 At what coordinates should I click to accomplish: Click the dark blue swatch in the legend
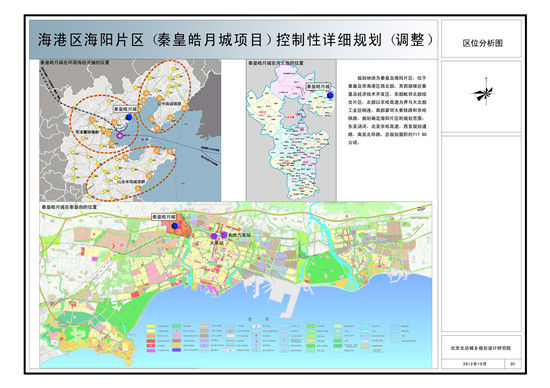coord(176,350)
